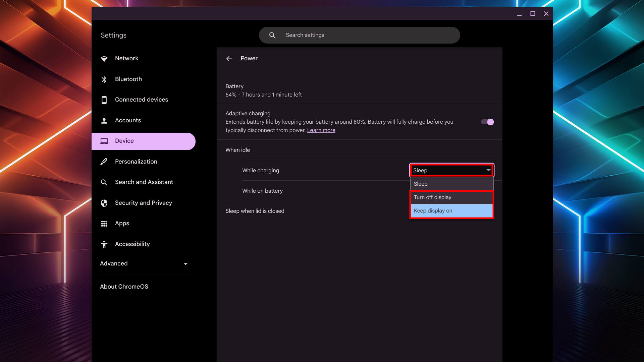This screenshot has width=644, height=362.
Task: Click the Accessibility figure icon
Action: (104, 244)
